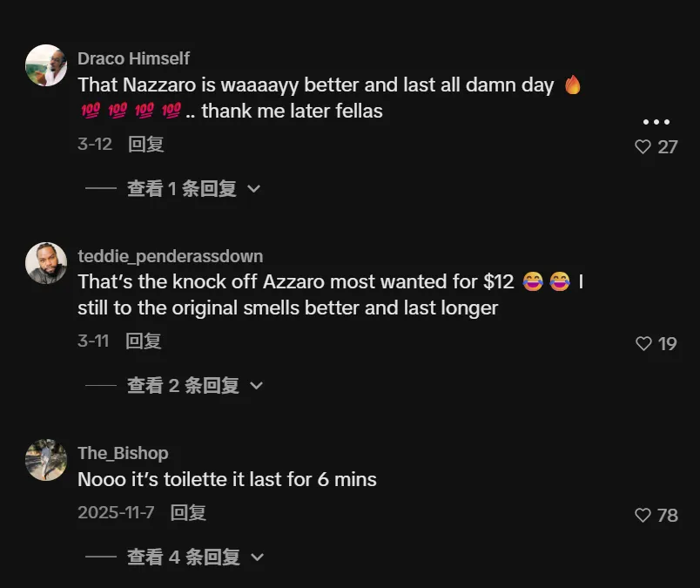Open the Draco Himself username link
Screen dimensions: 700x588
tap(133, 58)
